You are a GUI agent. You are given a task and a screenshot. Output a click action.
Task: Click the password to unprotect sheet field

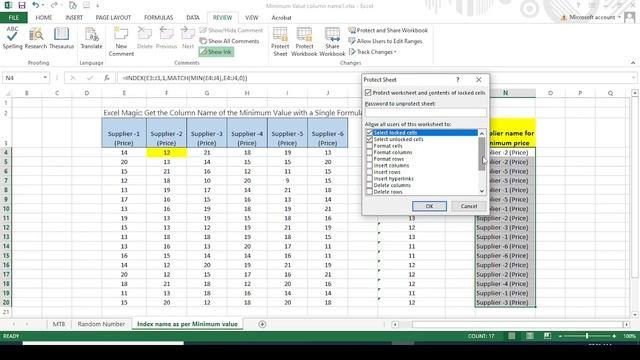click(x=425, y=112)
